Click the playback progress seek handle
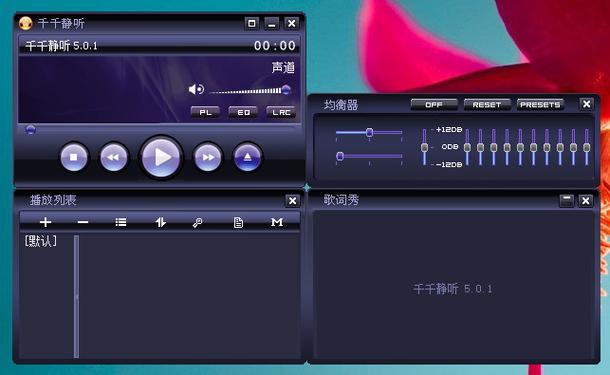 (30, 130)
